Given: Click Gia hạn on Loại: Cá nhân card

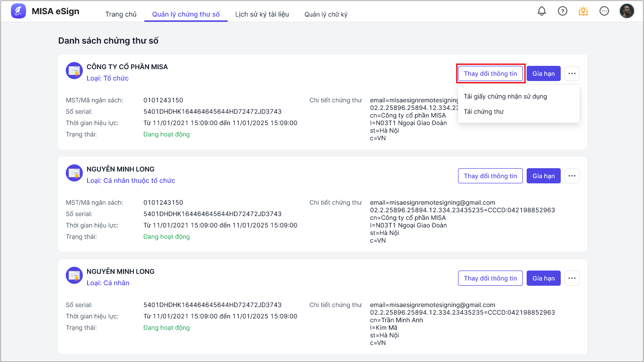Looking at the screenshot, I should tap(544, 278).
